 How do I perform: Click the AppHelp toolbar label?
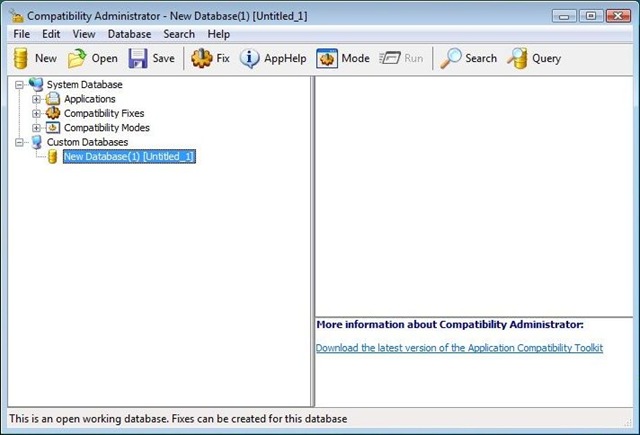coord(285,58)
